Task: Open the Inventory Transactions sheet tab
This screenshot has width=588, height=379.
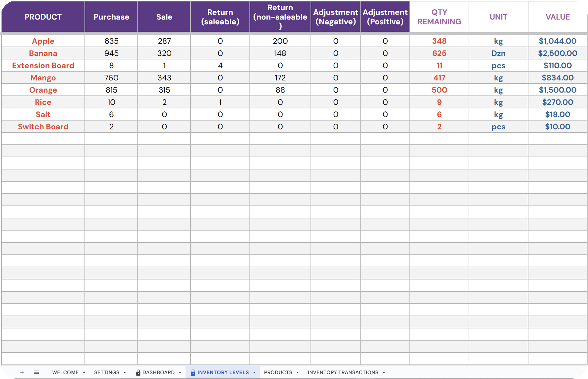Action: [x=343, y=373]
